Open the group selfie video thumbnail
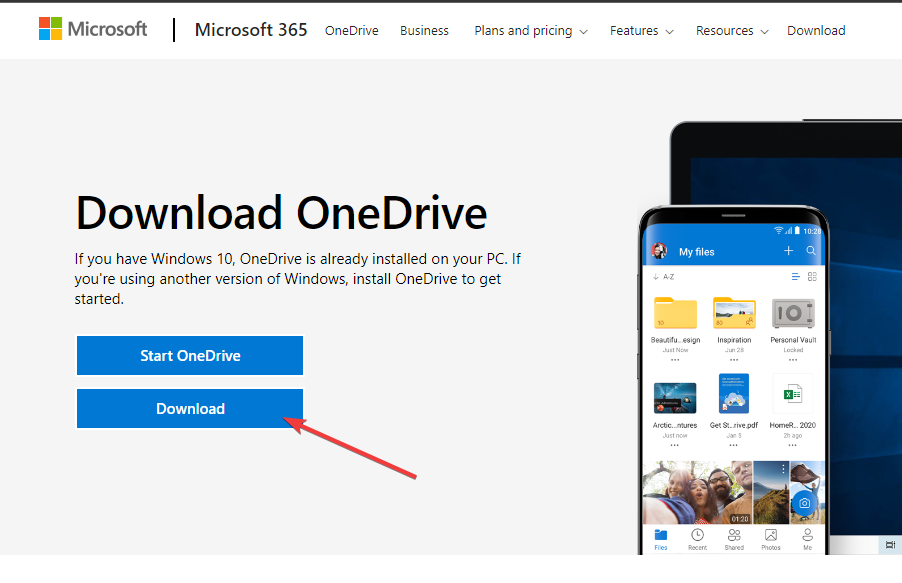902x583 pixels. coord(697,492)
